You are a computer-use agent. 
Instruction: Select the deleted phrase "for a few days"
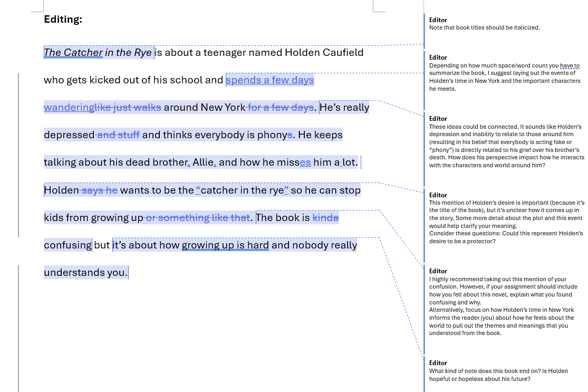point(280,107)
